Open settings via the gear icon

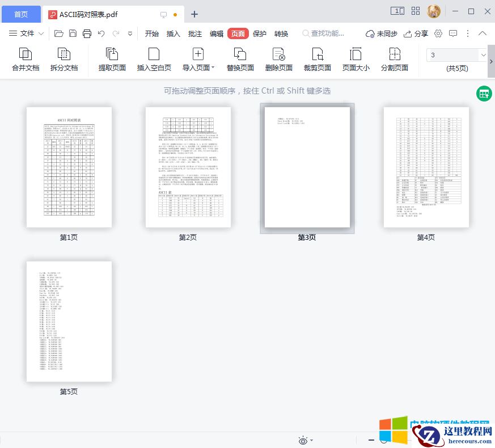[438, 33]
